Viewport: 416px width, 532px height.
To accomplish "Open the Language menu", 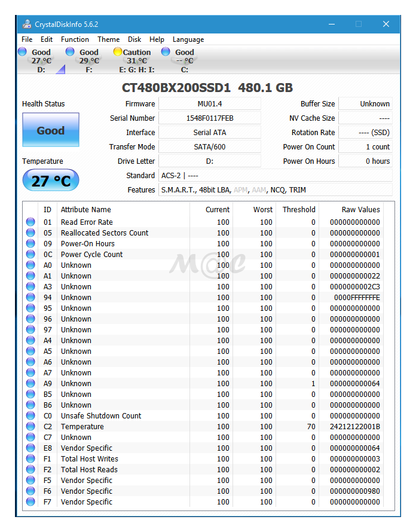I will click(x=188, y=39).
